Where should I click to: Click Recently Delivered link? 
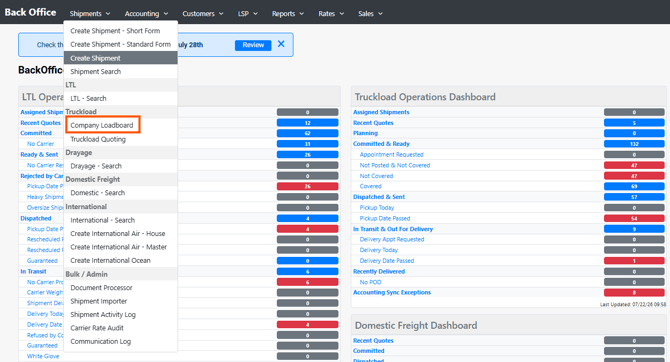coord(379,271)
